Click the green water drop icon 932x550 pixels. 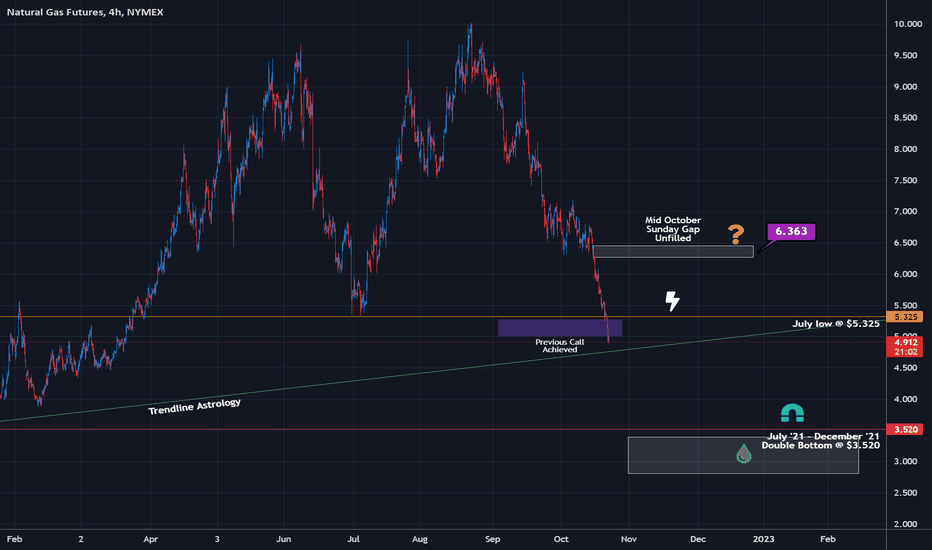744,454
